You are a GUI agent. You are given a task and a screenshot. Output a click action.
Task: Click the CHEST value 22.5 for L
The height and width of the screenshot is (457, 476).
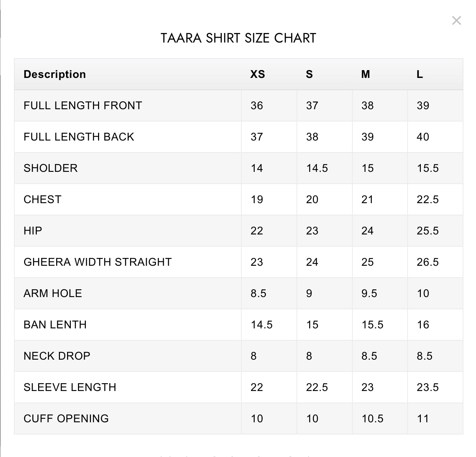tap(428, 199)
